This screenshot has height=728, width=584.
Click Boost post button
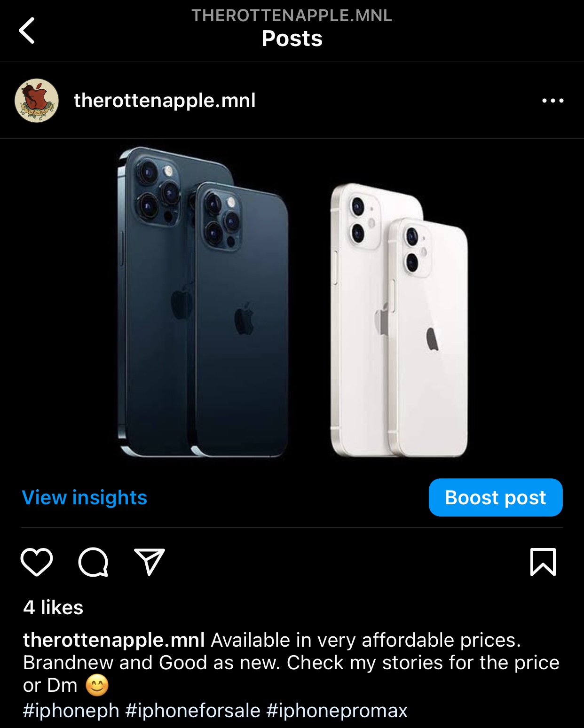496,497
